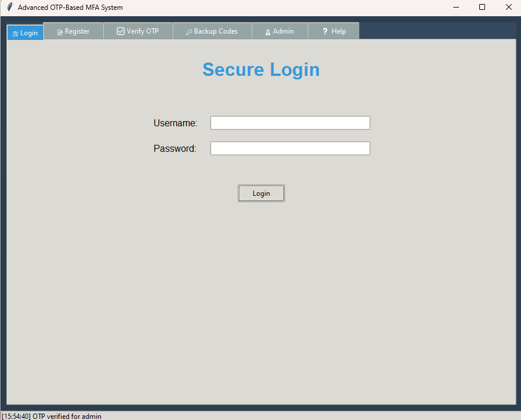Viewport: 521px width, 420px height.
Task: Click the feather app icon in title bar
Action: coord(9,8)
